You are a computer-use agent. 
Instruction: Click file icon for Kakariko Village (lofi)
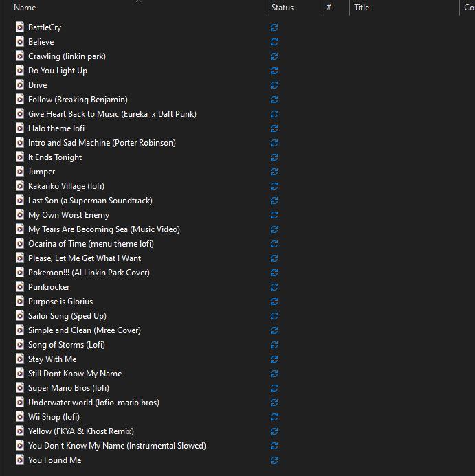click(x=20, y=185)
